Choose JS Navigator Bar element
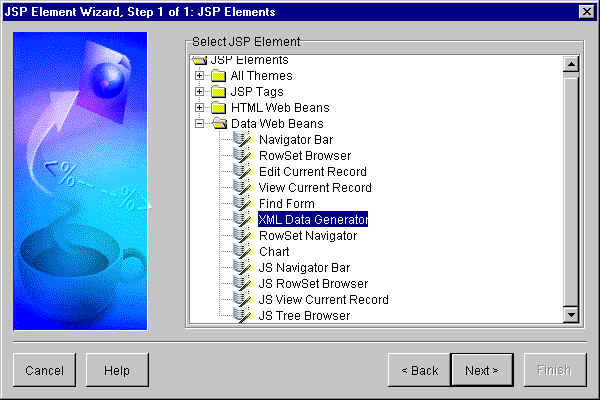The height and width of the screenshot is (400, 600). [x=304, y=268]
